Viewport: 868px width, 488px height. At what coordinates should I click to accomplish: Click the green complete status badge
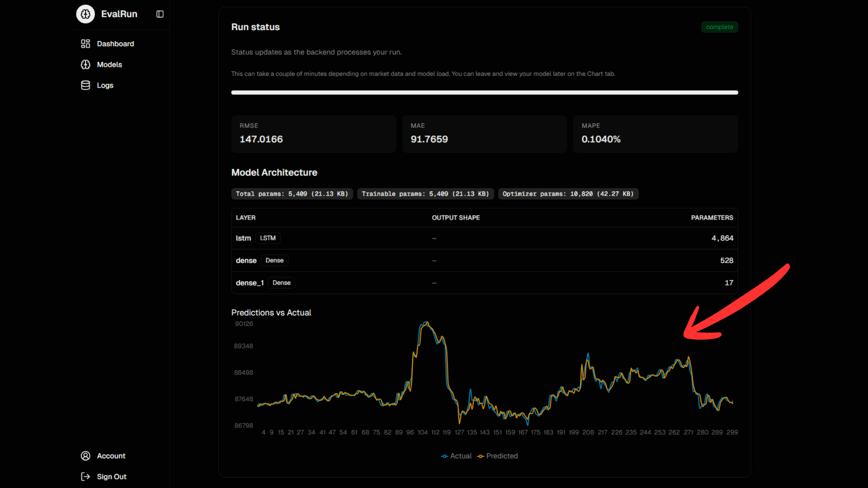719,27
